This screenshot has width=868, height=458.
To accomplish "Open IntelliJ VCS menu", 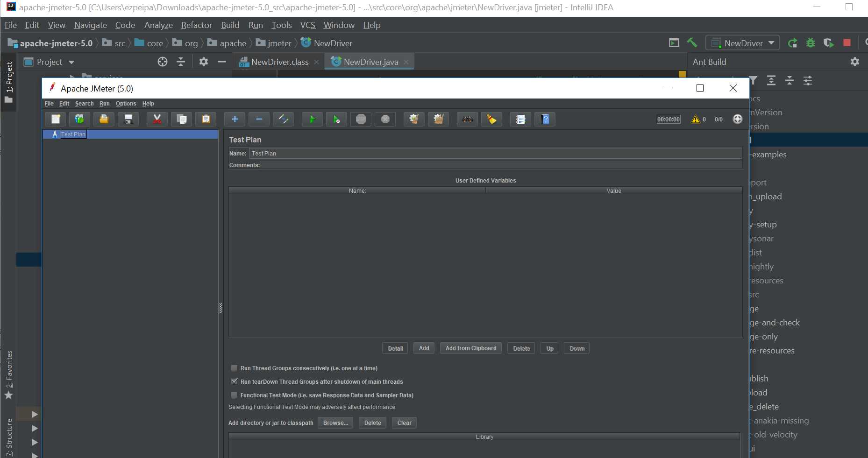I will 307,25.
